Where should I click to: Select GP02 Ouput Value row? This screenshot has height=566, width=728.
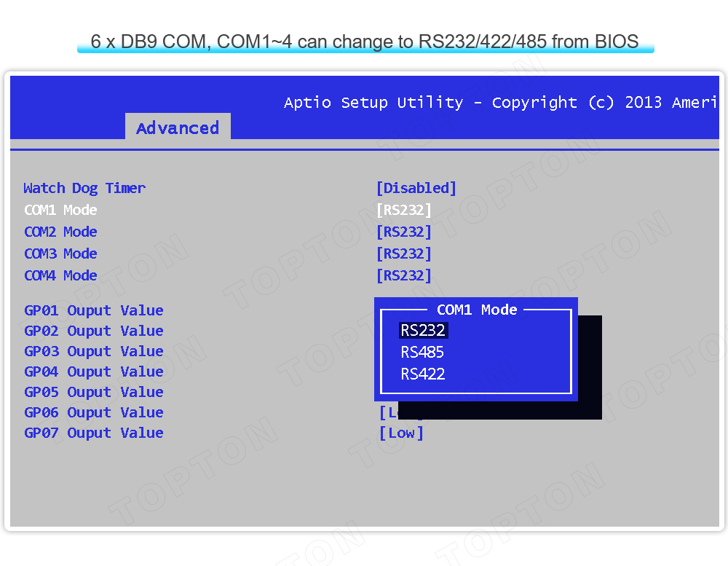94,331
